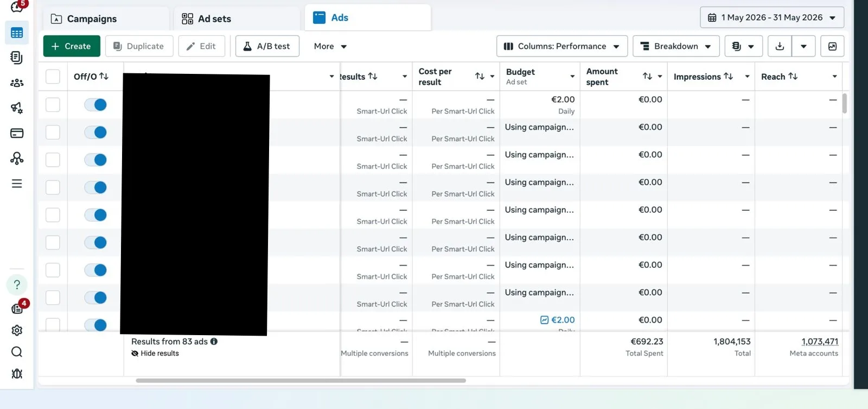Open the bug report icon in sidebar
Viewport: 868px width, 409px height.
coord(17,374)
